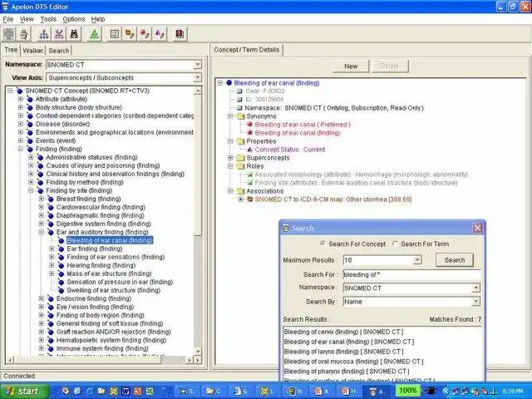The width and height of the screenshot is (532, 399).
Task: Select Bleeding of larynx search result
Action: 343,352
